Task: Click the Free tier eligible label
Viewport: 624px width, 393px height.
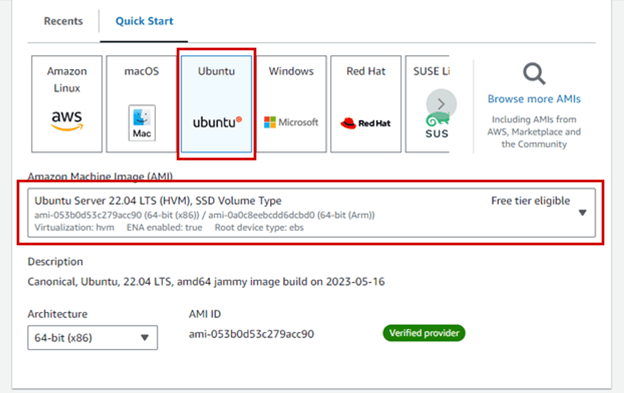Action: [x=530, y=200]
